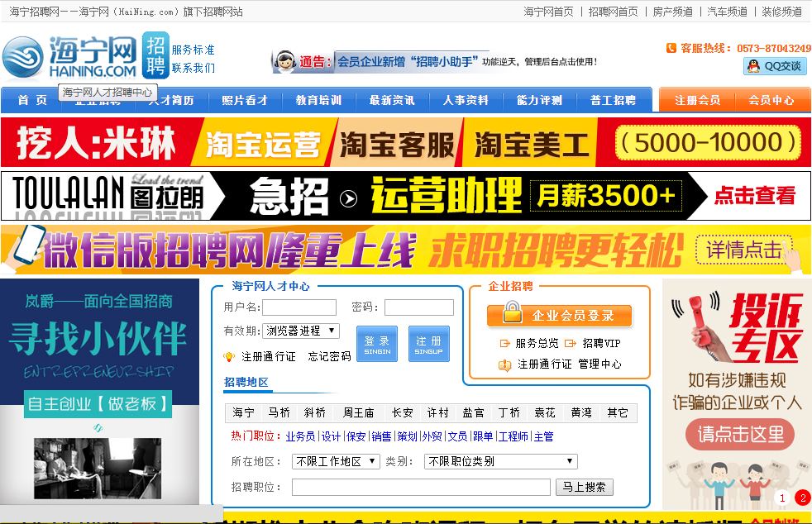Focus the 密码 input field
Image resolution: width=812 pixels, height=524 pixels.
pos(419,307)
